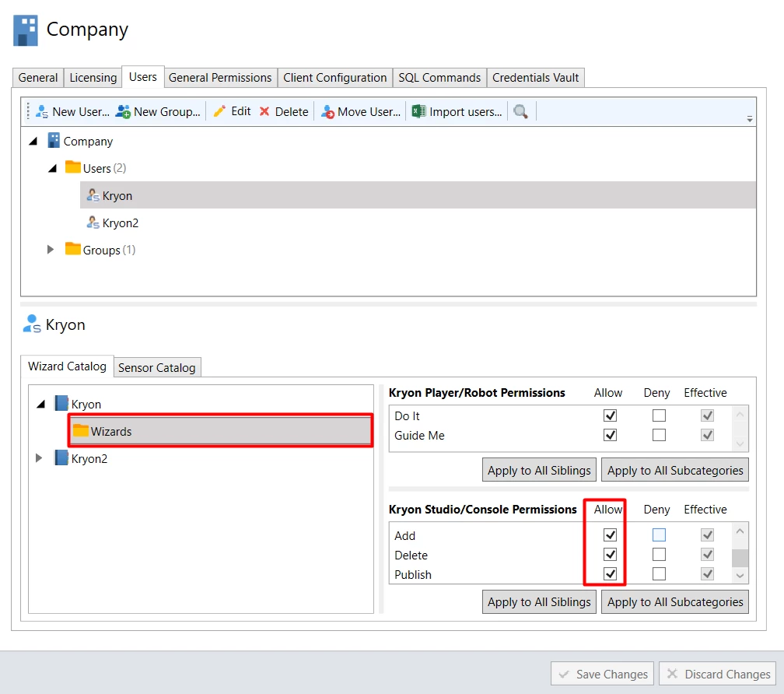
Task: Expand the Kryon2 catalog node
Action: [x=39, y=458]
